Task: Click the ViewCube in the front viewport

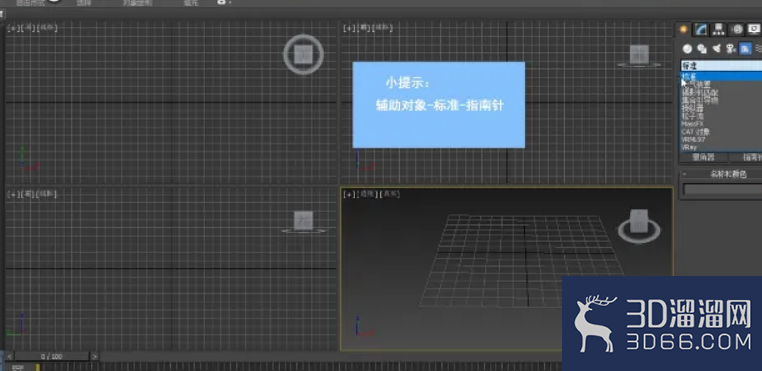Action: click(x=639, y=56)
